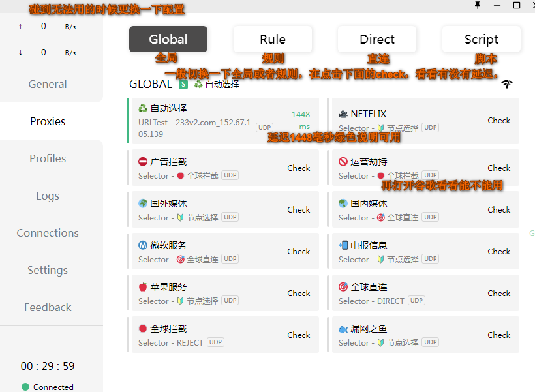
Task: Click the green Connected status dot
Action: (x=25, y=387)
